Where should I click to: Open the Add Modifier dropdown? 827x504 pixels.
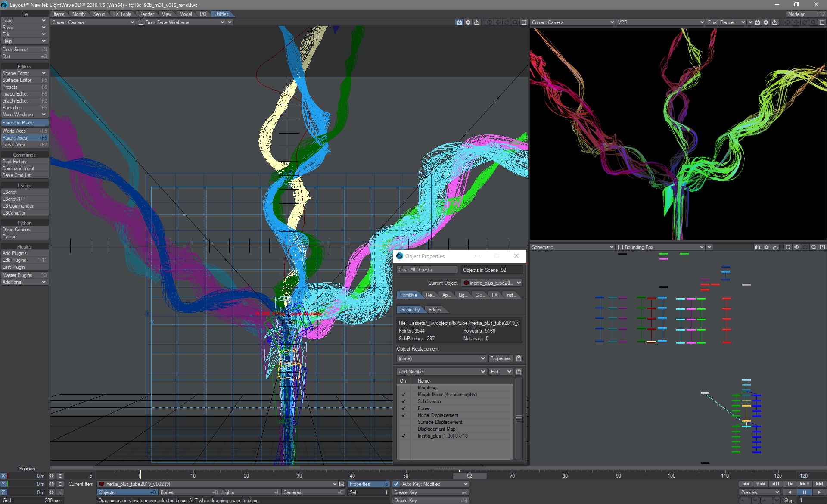click(x=441, y=372)
